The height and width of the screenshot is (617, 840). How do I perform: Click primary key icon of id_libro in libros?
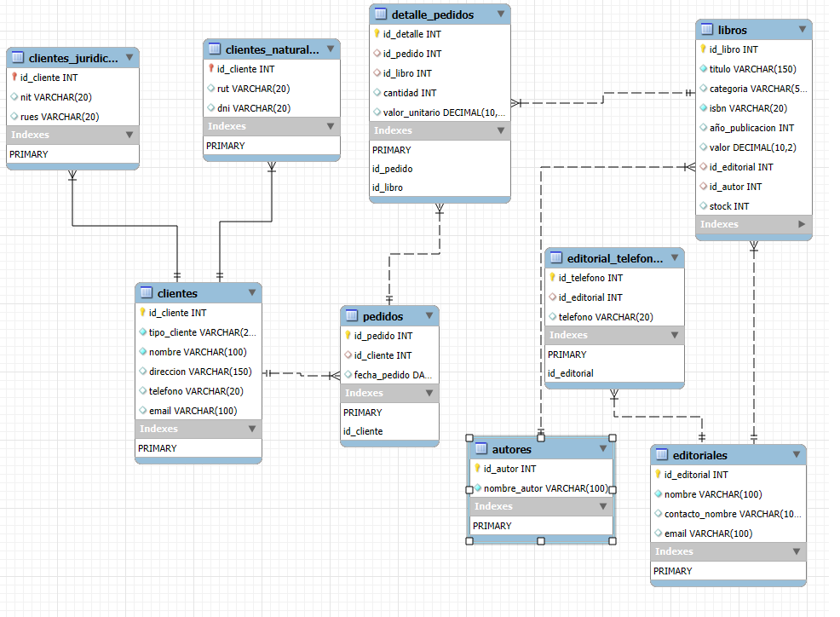703,49
